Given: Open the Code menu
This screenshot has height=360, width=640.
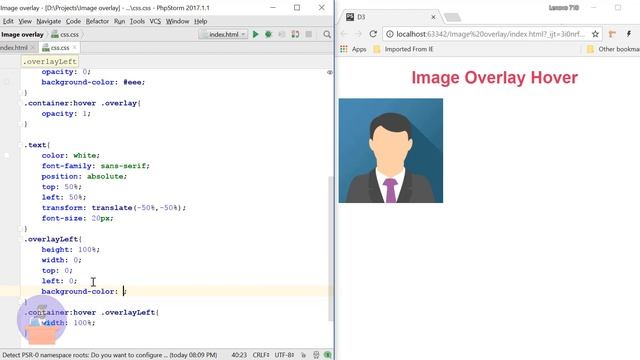Looking at the screenshot, I should 73,21.
